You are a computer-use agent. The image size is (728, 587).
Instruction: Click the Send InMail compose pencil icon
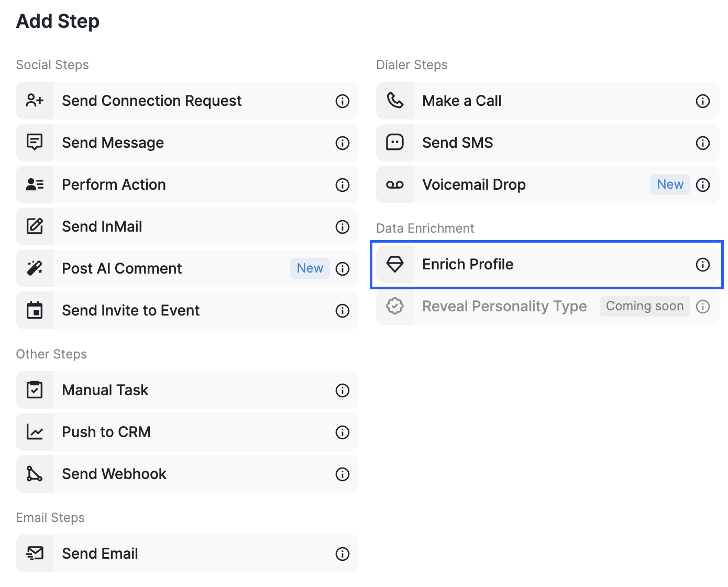pos(35,226)
